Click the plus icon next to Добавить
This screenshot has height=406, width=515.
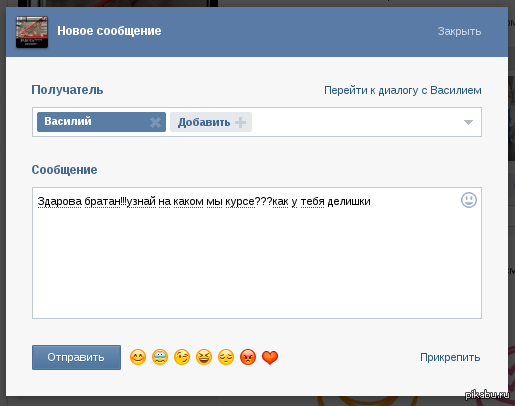[240, 122]
